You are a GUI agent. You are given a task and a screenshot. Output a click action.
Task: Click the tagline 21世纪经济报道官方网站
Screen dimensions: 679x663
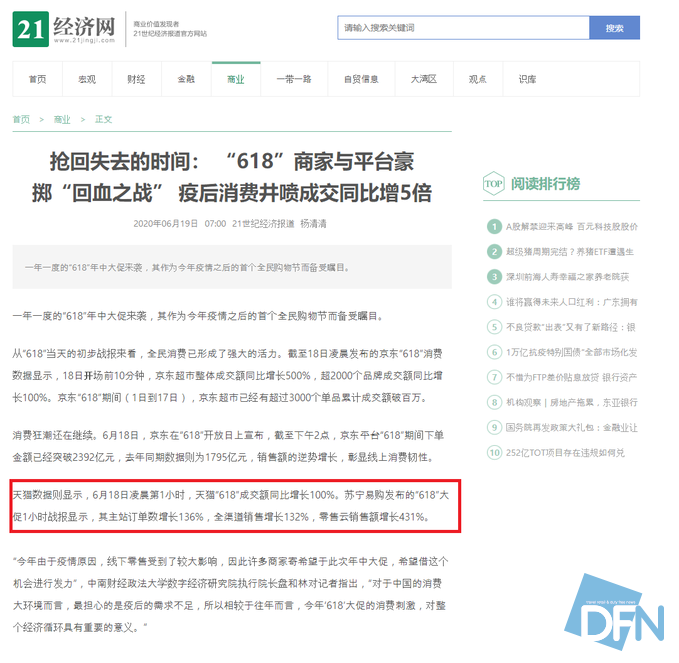(170, 33)
